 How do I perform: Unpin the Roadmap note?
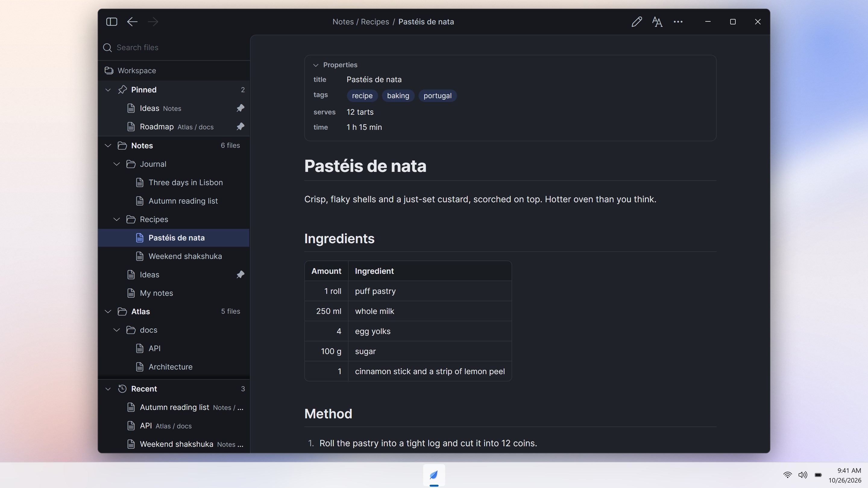pyautogui.click(x=240, y=127)
